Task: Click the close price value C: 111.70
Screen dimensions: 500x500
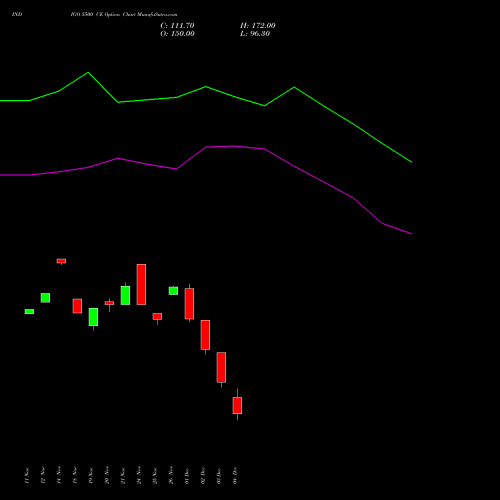Action: [x=177, y=26]
